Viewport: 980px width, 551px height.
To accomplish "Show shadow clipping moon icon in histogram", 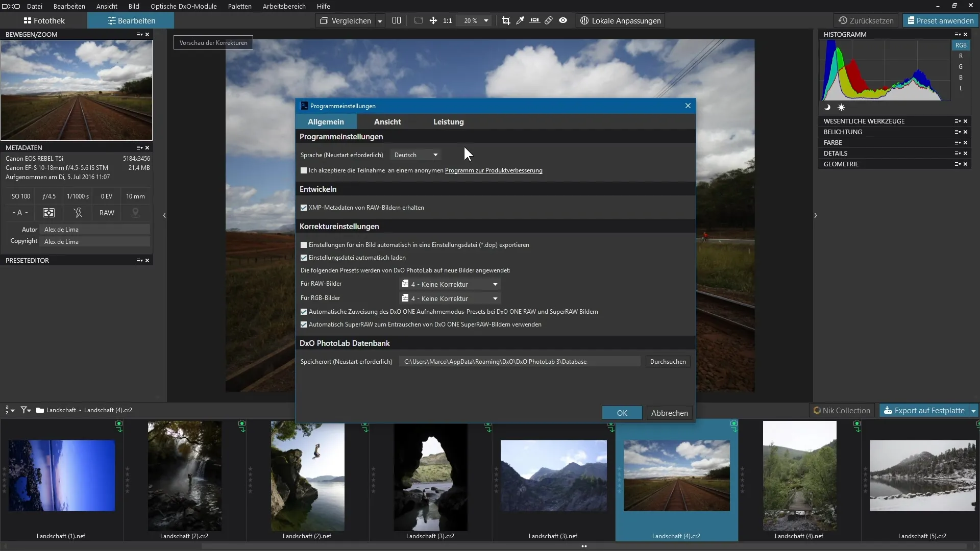I will tap(827, 107).
